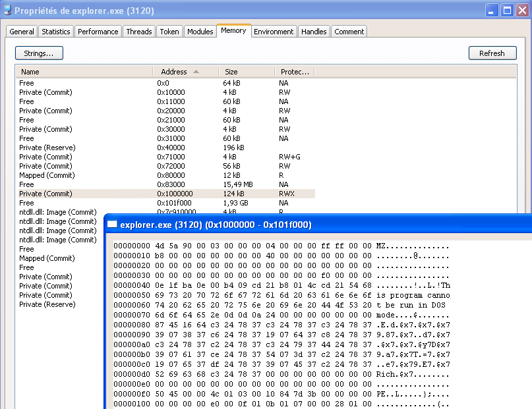Viewport: 532px width, 409px height.
Task: Click the Process Hacker title bar icon
Action: click(x=7, y=11)
